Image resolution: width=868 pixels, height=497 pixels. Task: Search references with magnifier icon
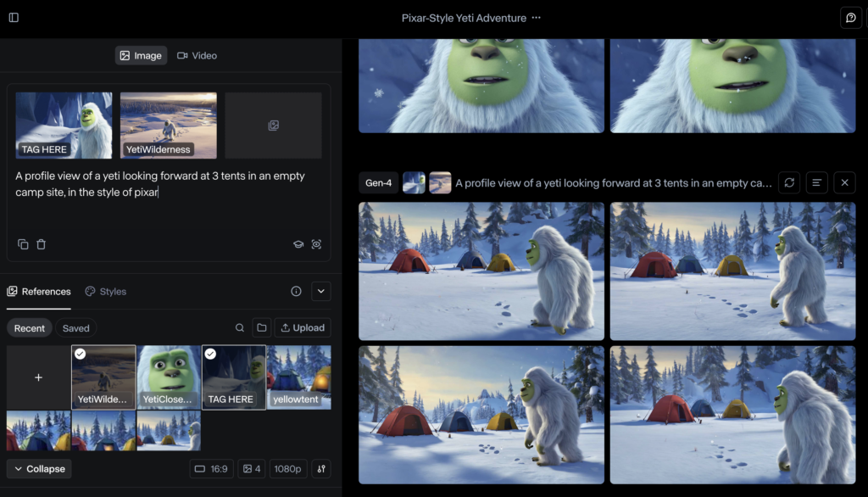click(x=240, y=328)
